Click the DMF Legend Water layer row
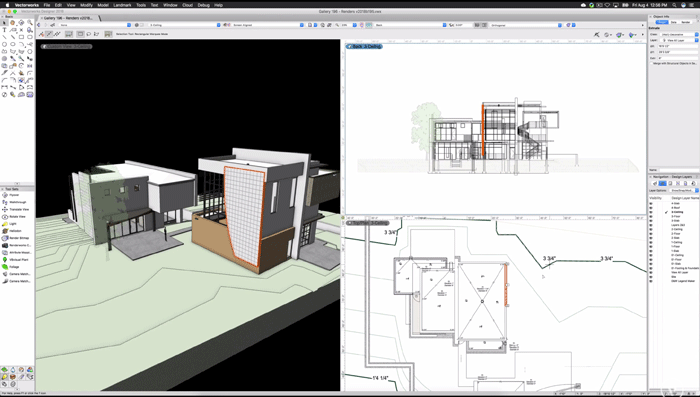This screenshot has width=700, height=397. coord(683,281)
